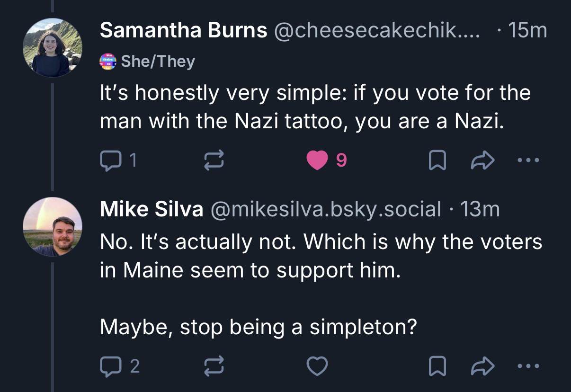This screenshot has height=392, width=571.
Task: Open Mike Silva's profile picture
Action: [x=52, y=227]
